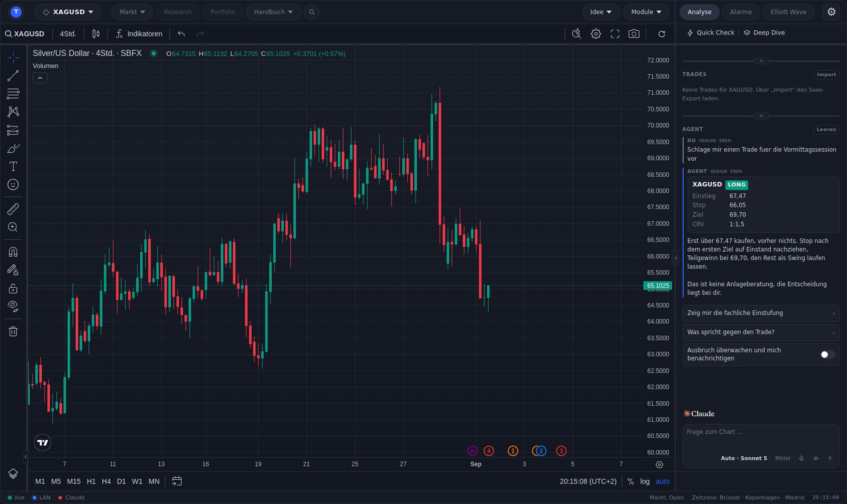Click the Leeren button in Agent section
Screen dimensions: 847x504
click(x=826, y=129)
